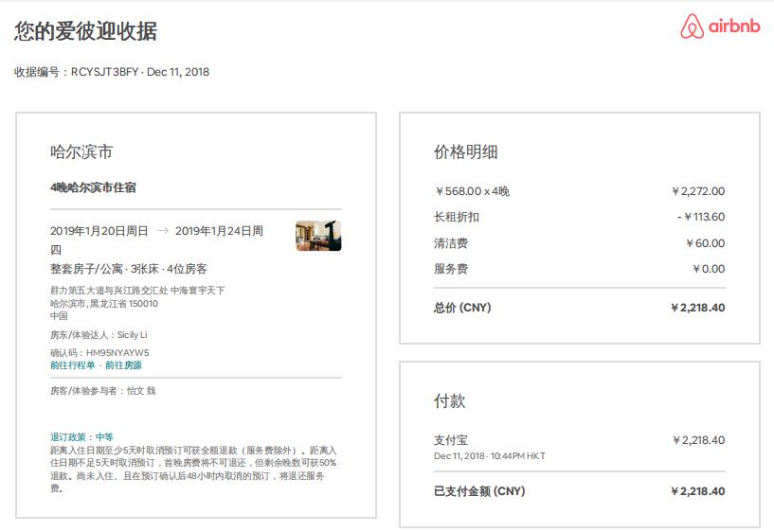Click the 4晚哈尔滨市住宿 text
The image size is (774, 532).
[x=93, y=187]
